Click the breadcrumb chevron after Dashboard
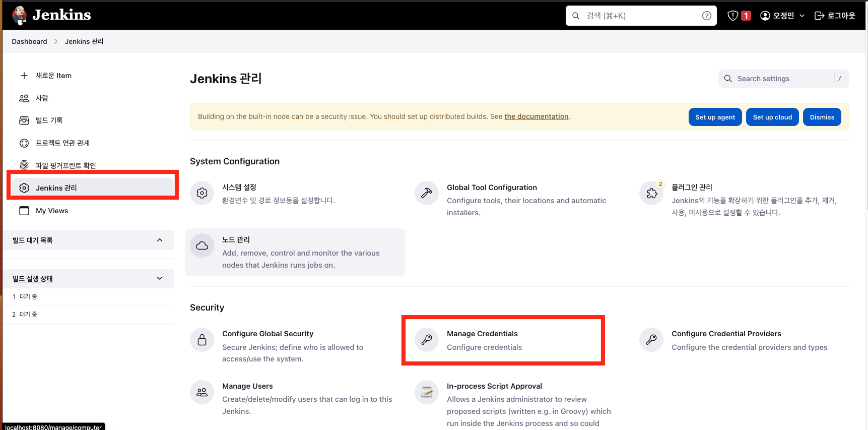The height and width of the screenshot is (430, 868). click(x=56, y=41)
